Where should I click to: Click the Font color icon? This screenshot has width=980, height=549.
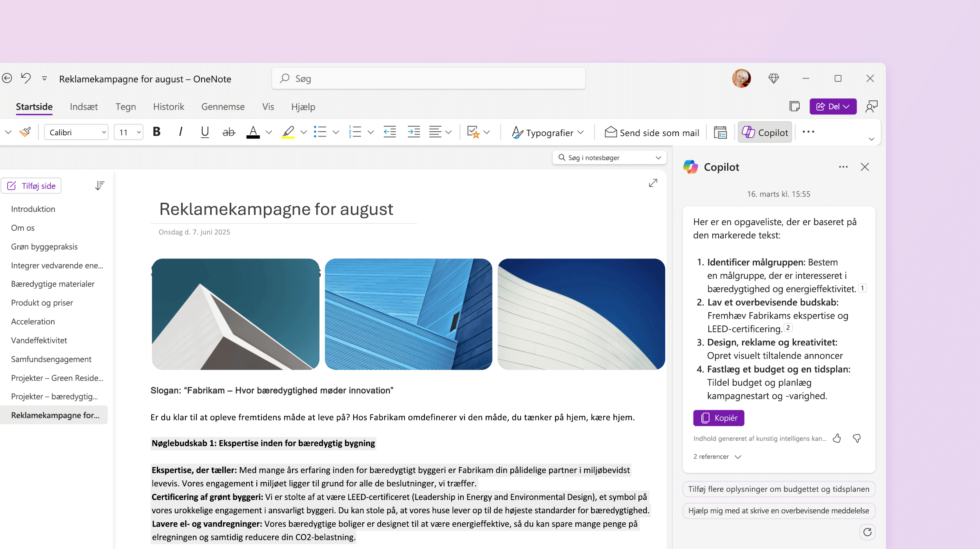point(253,132)
